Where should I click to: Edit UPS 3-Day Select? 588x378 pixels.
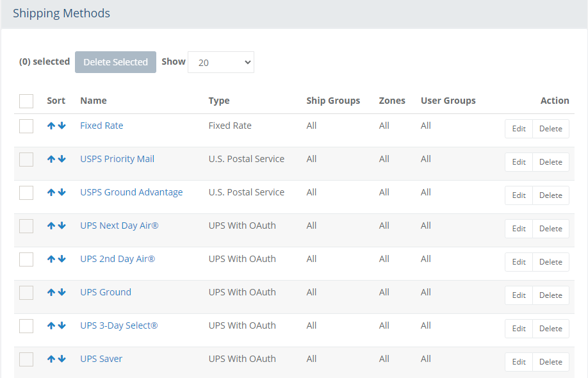tap(519, 329)
